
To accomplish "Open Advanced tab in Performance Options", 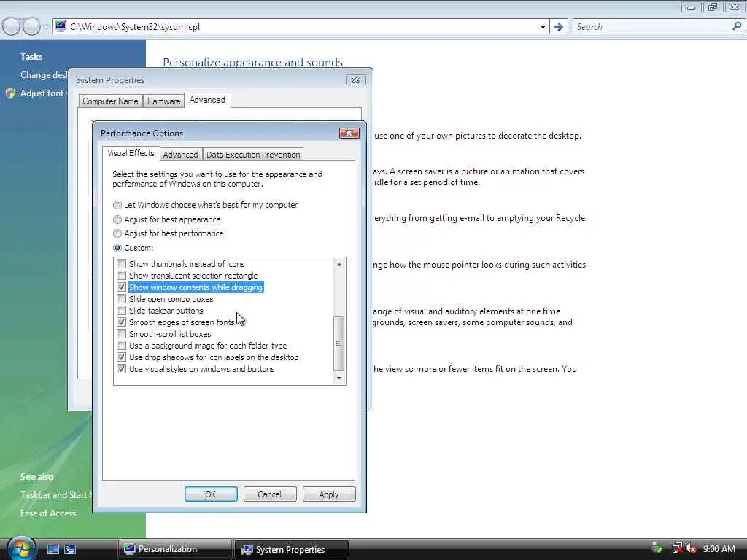I will click(x=181, y=155).
